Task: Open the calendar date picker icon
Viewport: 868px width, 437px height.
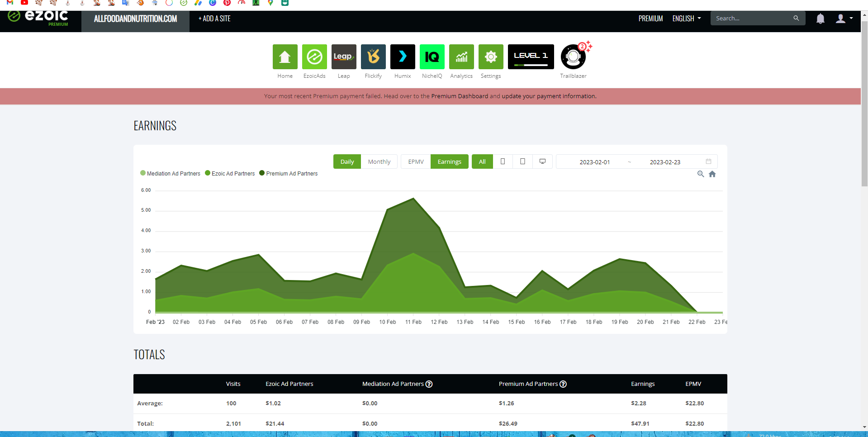Action: [x=708, y=161]
